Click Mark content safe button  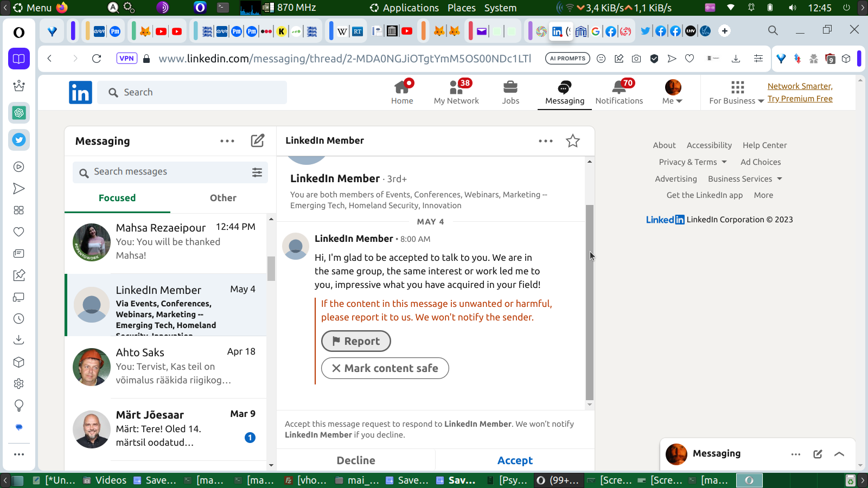click(385, 368)
